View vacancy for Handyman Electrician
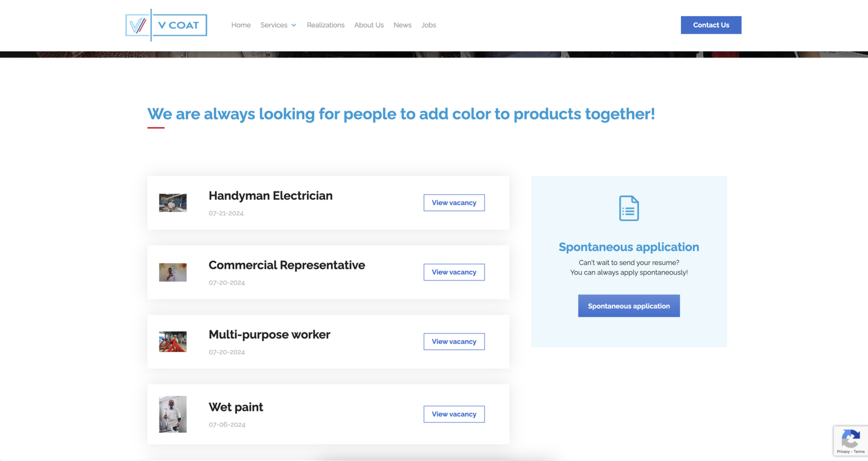This screenshot has height=461, width=868. coord(454,203)
